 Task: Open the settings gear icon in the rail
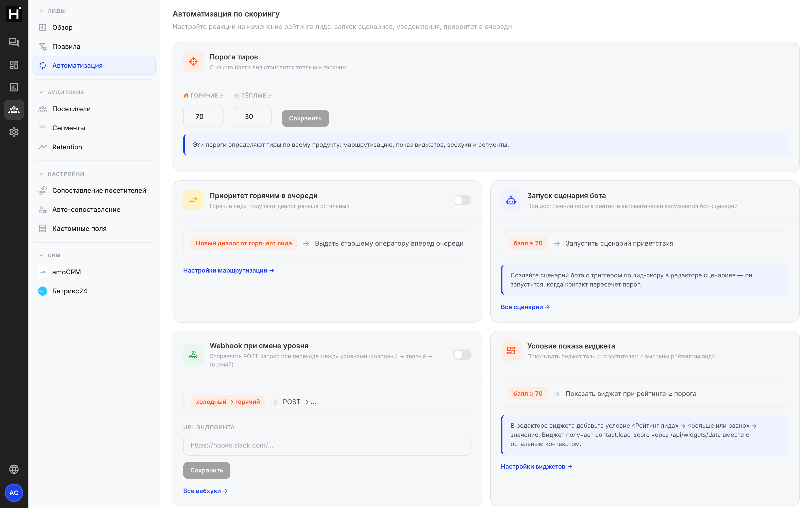click(x=14, y=132)
